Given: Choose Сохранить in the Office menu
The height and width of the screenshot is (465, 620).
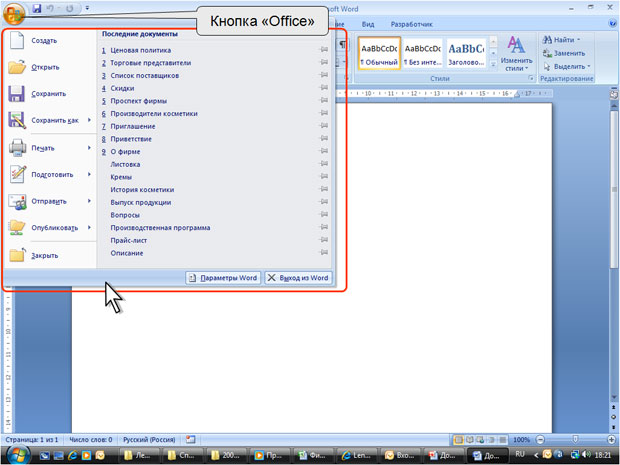Looking at the screenshot, I should click(x=51, y=94).
